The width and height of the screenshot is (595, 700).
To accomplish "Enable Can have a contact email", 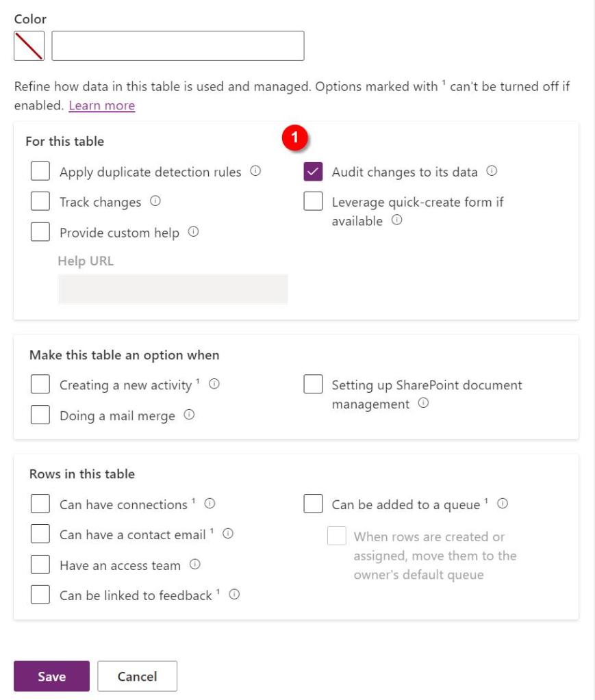I will tap(40, 534).
